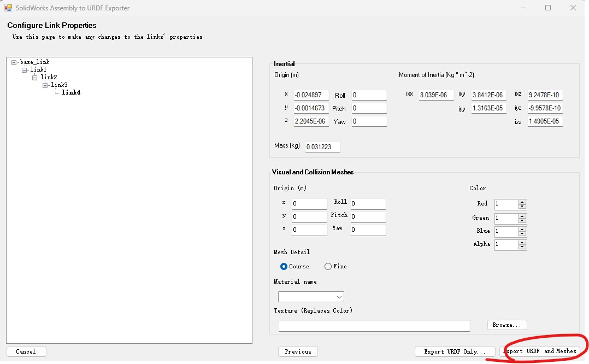The height and width of the screenshot is (364, 589).
Task: Edit the inertial Roll field
Action: 369,95
